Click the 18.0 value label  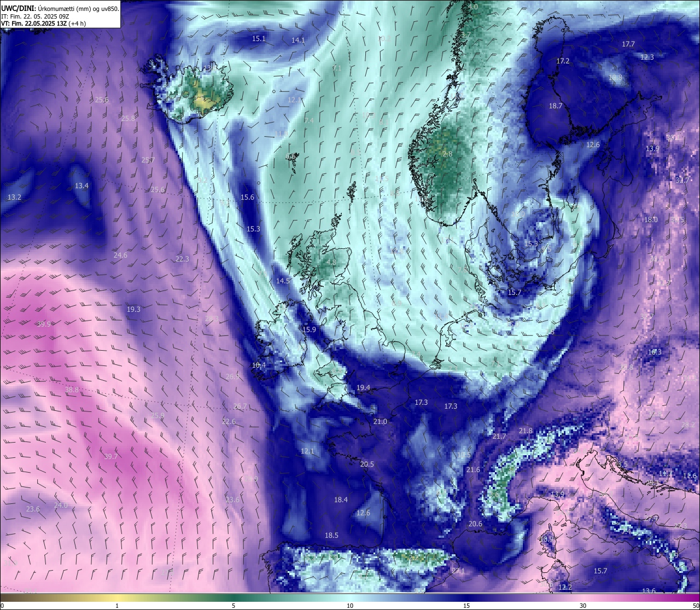click(651, 220)
